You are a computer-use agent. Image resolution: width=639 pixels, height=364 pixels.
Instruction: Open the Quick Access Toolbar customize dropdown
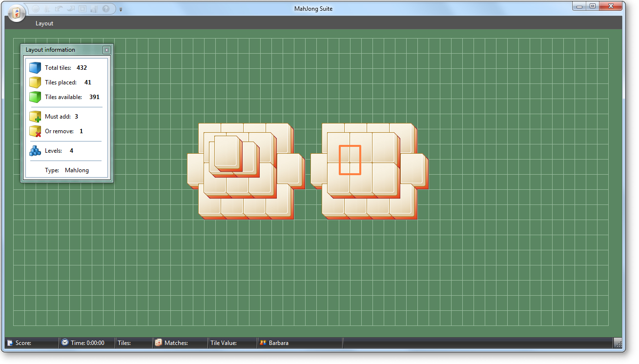121,9
